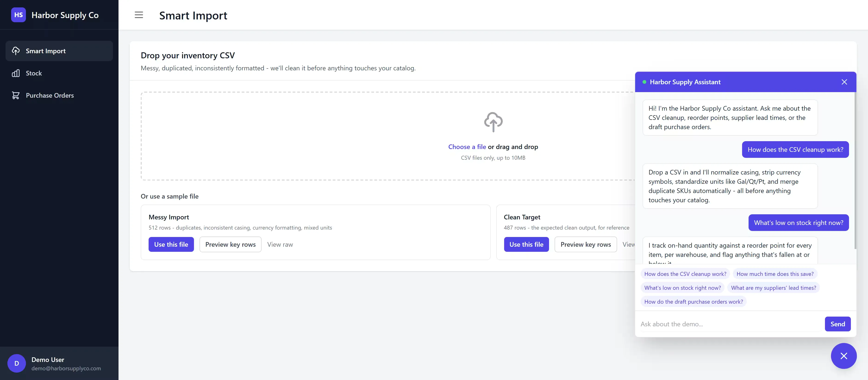Click the Clean Target card title
The height and width of the screenshot is (380, 868).
click(522, 217)
